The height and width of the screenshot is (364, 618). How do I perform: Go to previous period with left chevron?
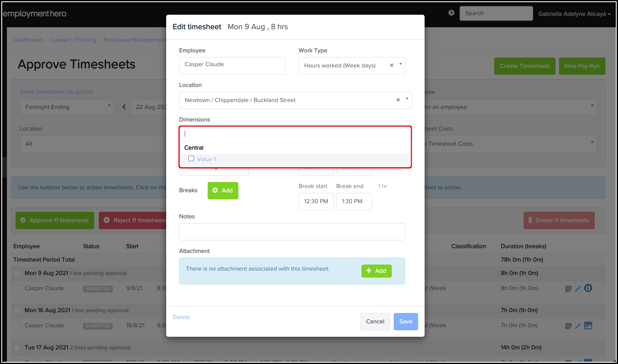point(124,107)
